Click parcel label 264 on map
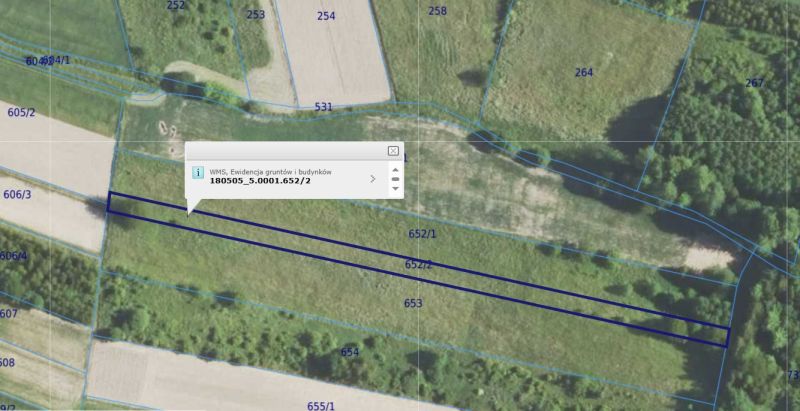The height and width of the screenshot is (411, 800). (584, 72)
